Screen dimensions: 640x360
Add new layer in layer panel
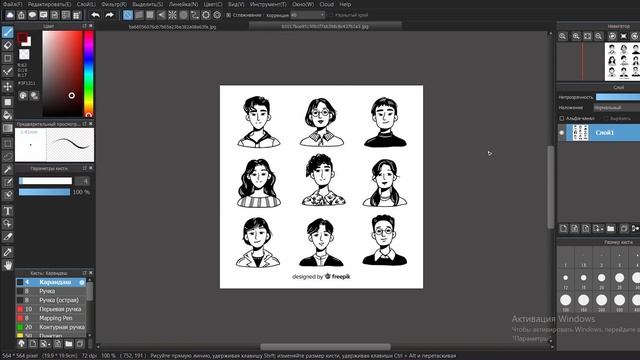[x=563, y=229]
